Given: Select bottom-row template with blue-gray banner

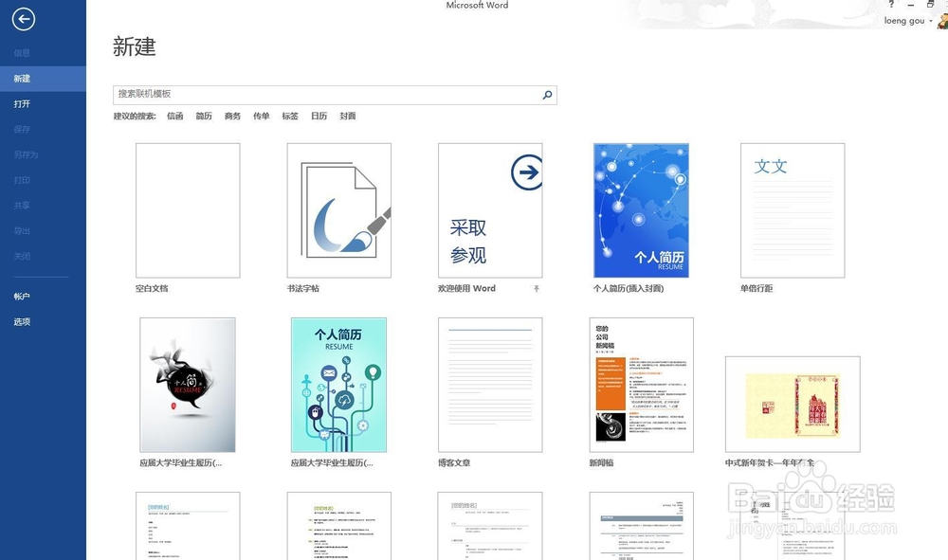Looking at the screenshot, I should (x=642, y=526).
